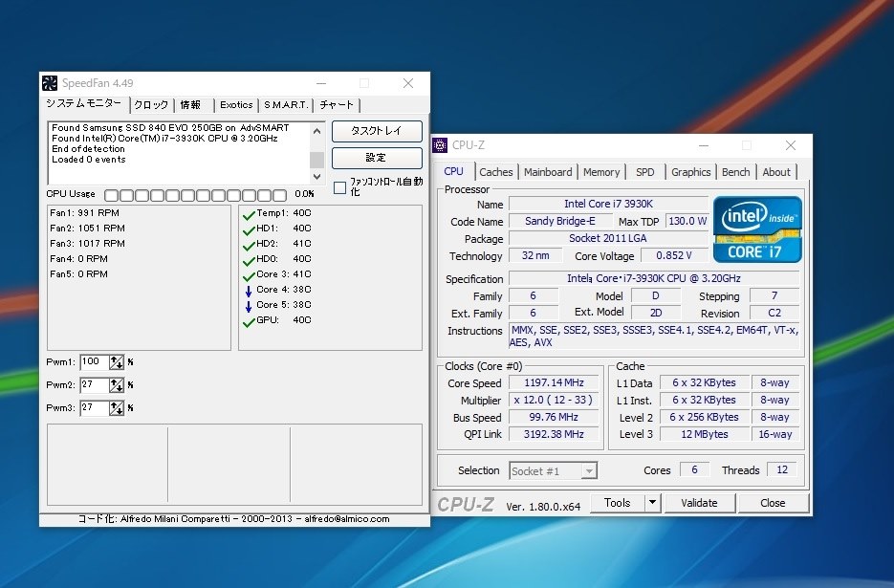Enable the automatic fan control checkbox
Viewport: 894px width, 588px height.
[339, 187]
